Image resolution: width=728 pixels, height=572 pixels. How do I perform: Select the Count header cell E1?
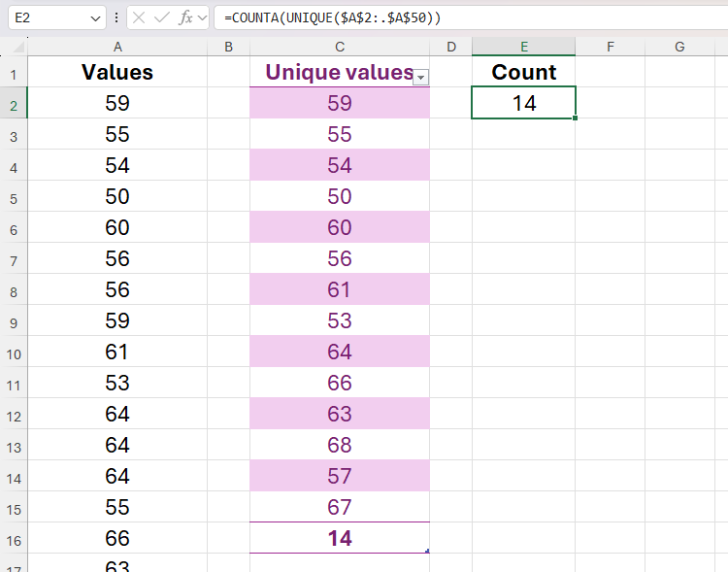pos(523,72)
